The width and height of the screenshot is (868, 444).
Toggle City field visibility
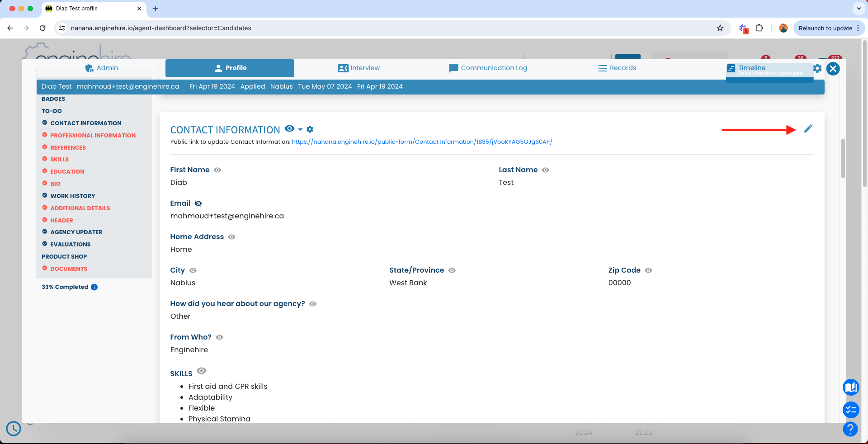point(193,270)
